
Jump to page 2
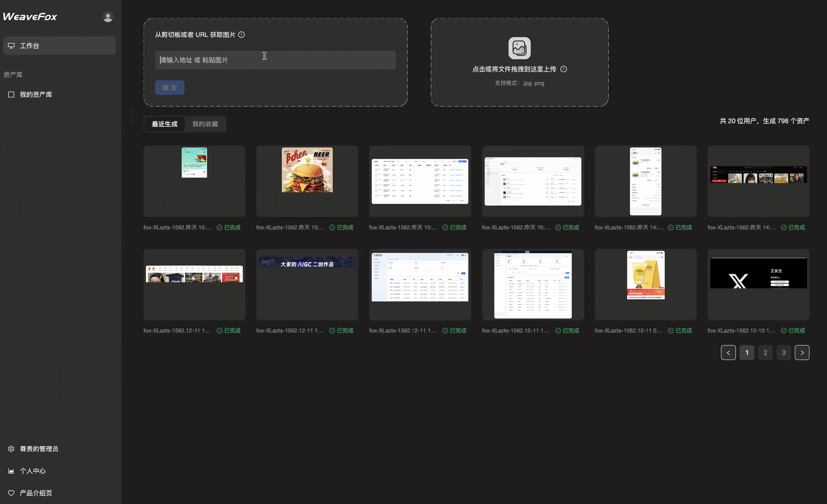[765, 352]
